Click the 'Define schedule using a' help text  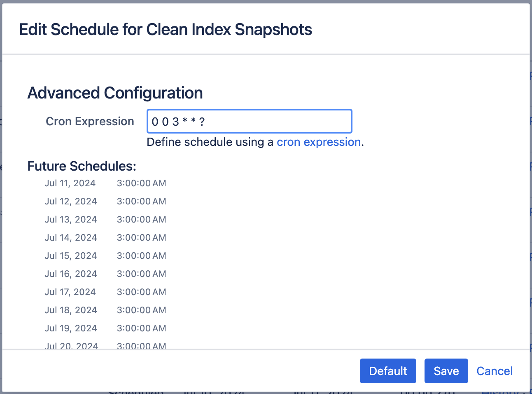210,142
